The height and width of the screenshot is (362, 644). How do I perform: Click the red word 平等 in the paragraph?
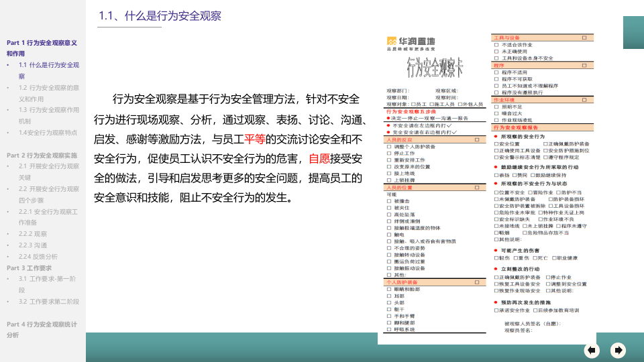pos(255,139)
